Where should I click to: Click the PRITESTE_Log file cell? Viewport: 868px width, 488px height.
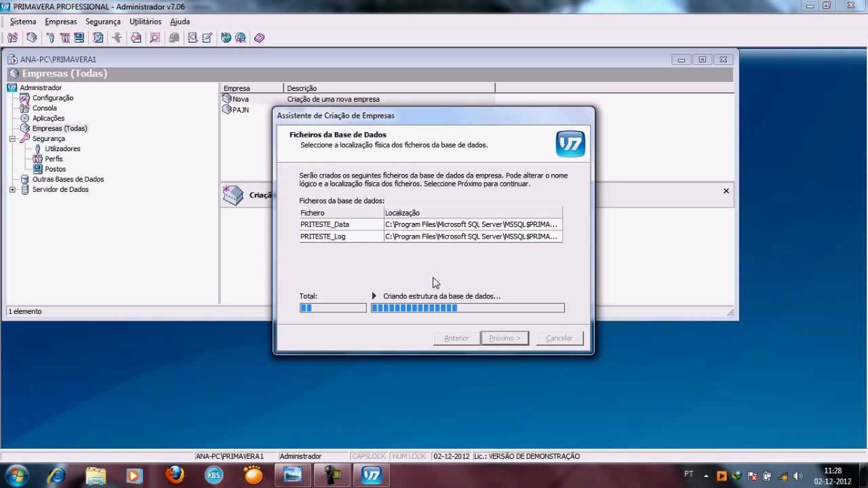[x=342, y=237]
